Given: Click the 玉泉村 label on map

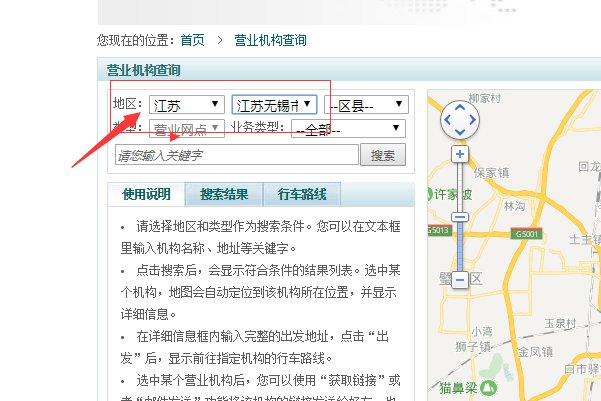Looking at the screenshot, I should pos(560,324).
